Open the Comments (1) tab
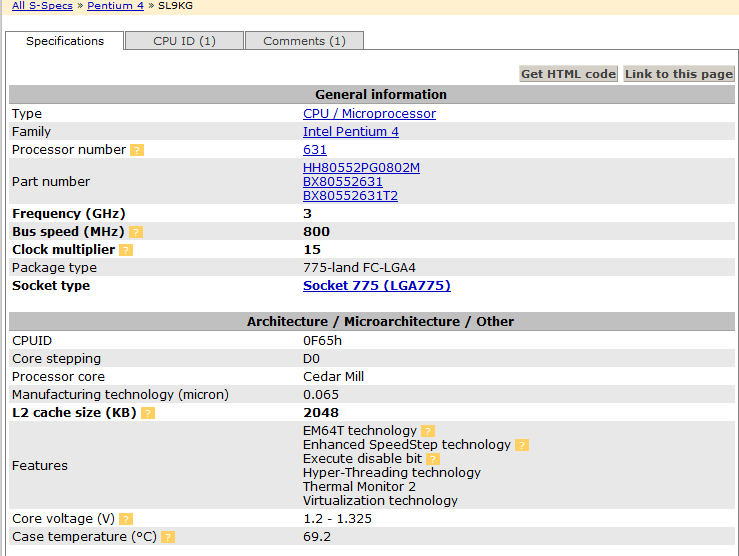The image size is (739, 556). [x=304, y=41]
